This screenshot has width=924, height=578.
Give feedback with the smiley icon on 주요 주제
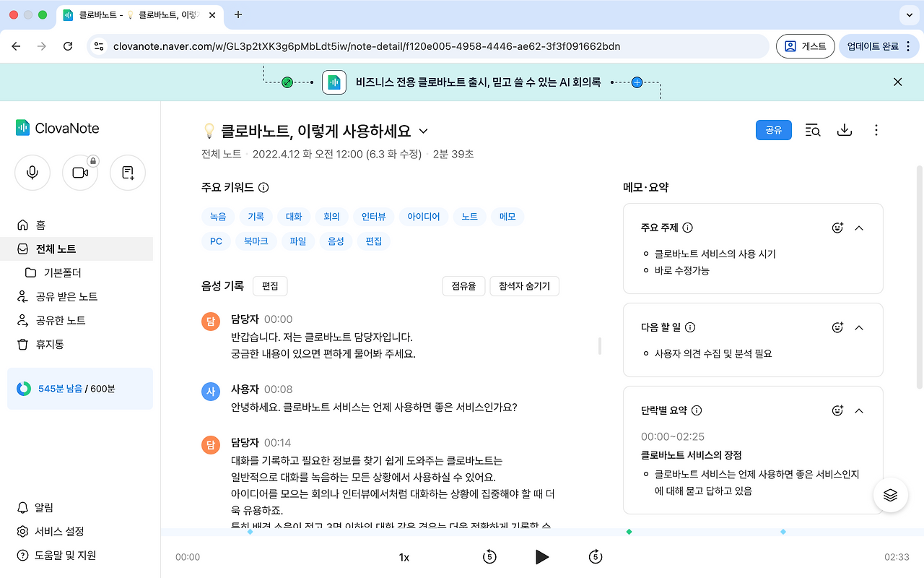837,228
